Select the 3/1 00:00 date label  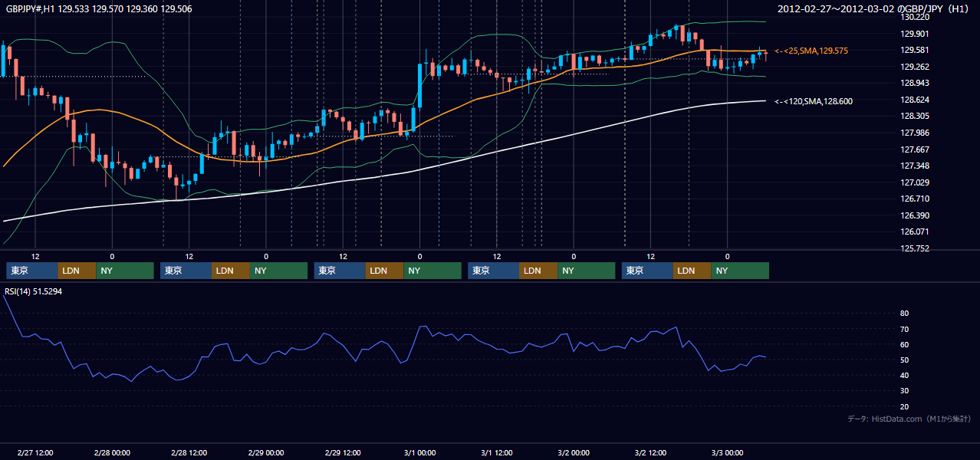[x=419, y=453]
